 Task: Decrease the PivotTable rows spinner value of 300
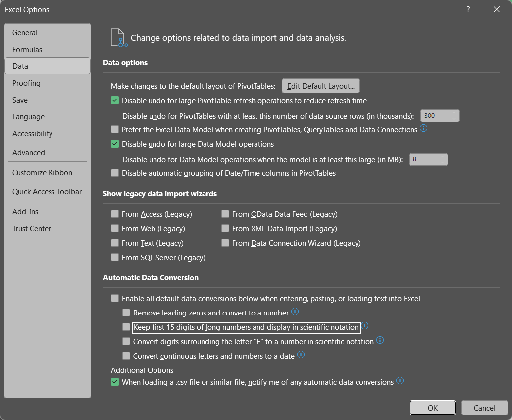[x=454, y=118]
